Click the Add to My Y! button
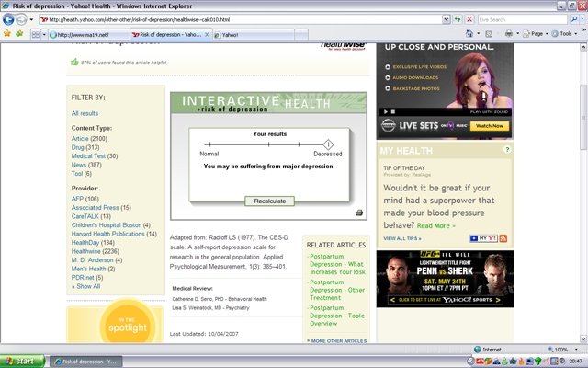This screenshot has width=588, height=368. tap(483, 238)
